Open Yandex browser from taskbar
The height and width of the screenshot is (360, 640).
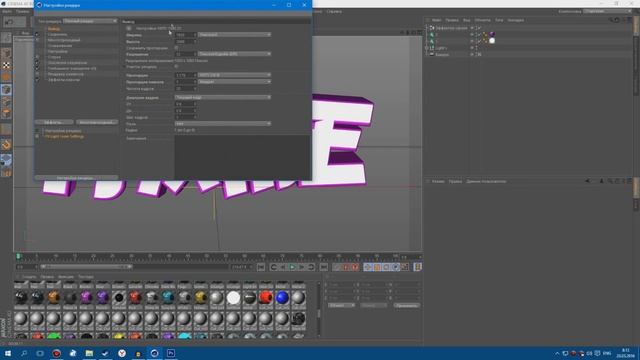[x=122, y=353]
